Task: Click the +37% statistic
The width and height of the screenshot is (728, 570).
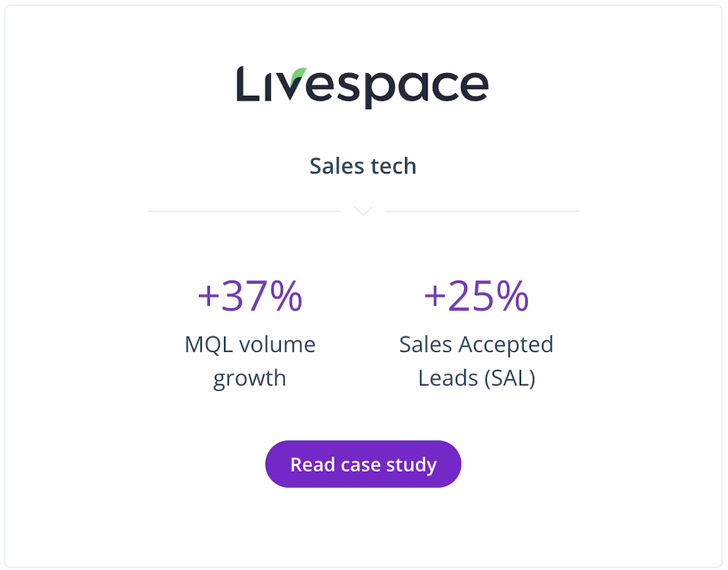Action: point(250,295)
